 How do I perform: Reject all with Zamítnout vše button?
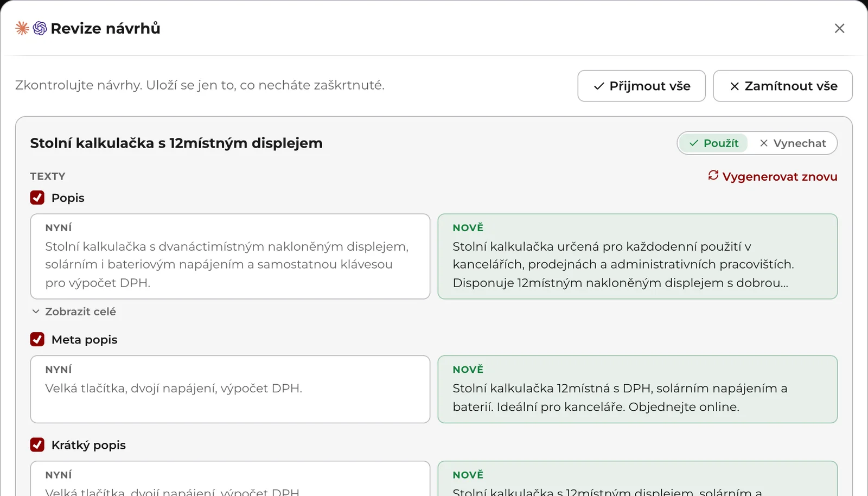(782, 86)
